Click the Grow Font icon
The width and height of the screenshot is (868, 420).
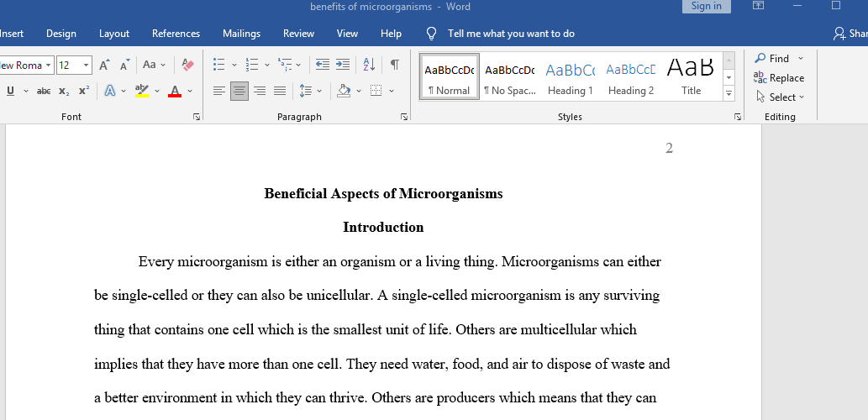[105, 65]
